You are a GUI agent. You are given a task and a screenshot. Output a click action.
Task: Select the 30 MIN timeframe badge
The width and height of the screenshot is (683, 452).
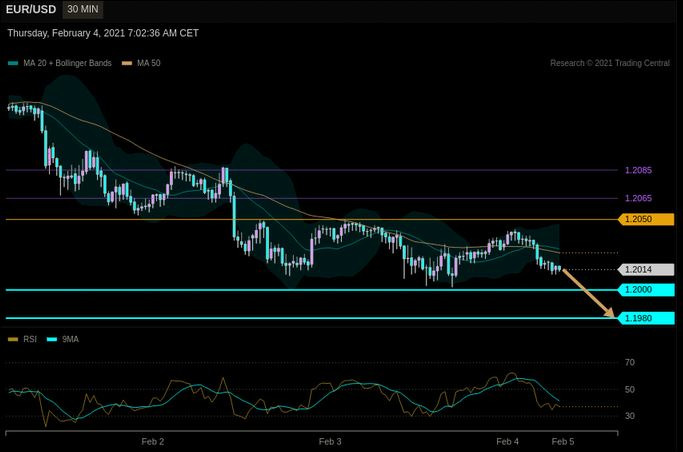click(83, 9)
